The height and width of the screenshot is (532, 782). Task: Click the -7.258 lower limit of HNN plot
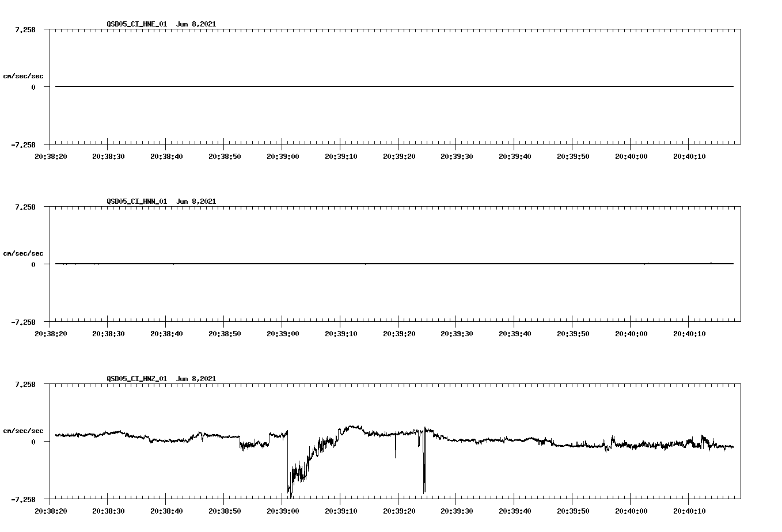(x=23, y=322)
